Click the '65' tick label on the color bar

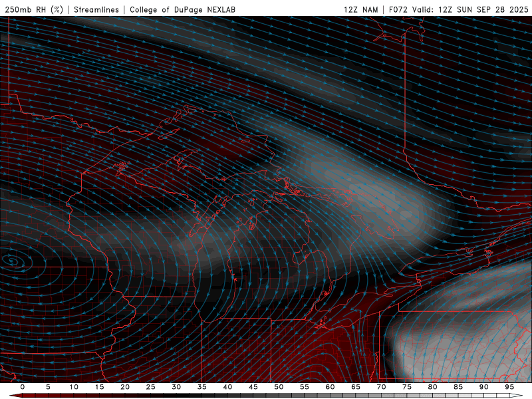356,387
